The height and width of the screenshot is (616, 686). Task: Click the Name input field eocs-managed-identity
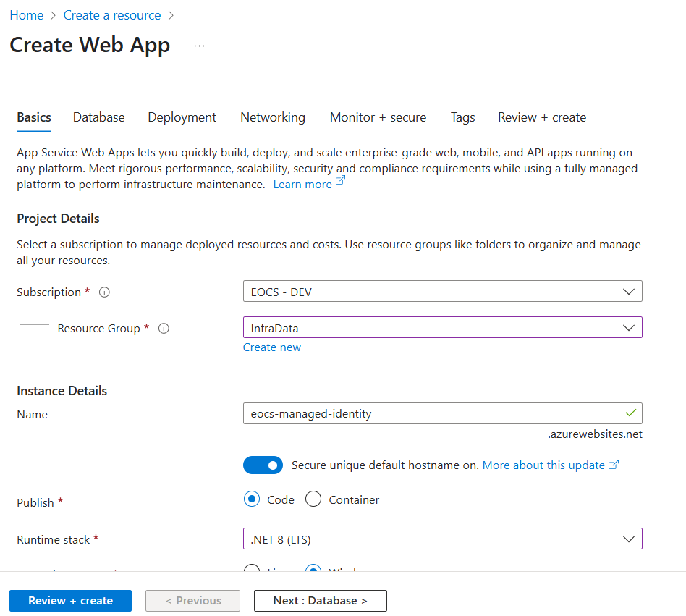[442, 413]
